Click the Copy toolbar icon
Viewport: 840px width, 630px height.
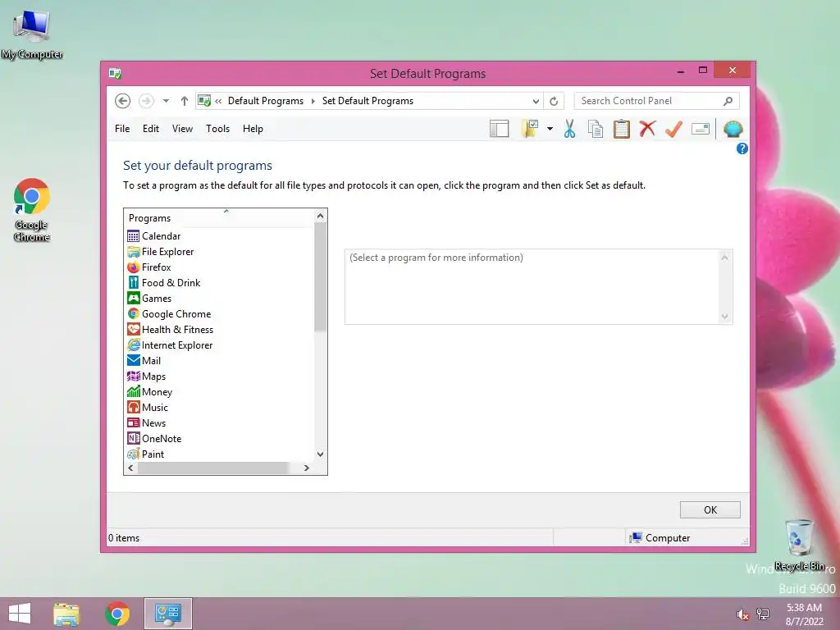click(x=596, y=129)
